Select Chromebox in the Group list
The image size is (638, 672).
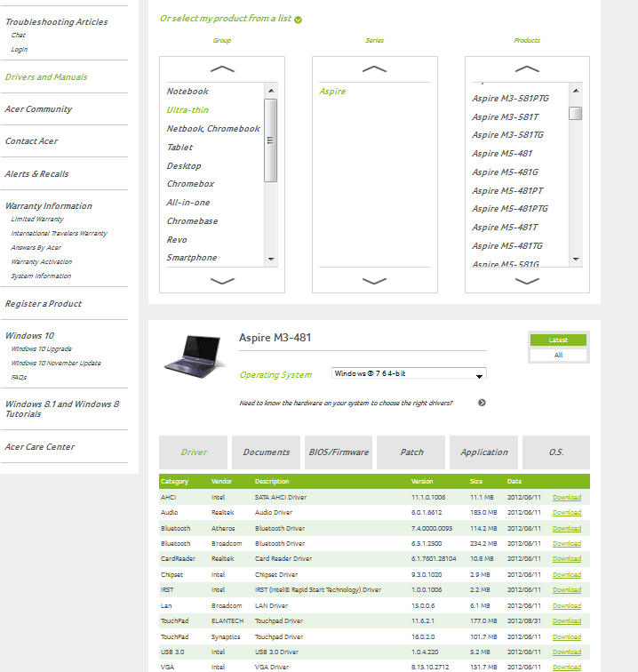coord(190,184)
